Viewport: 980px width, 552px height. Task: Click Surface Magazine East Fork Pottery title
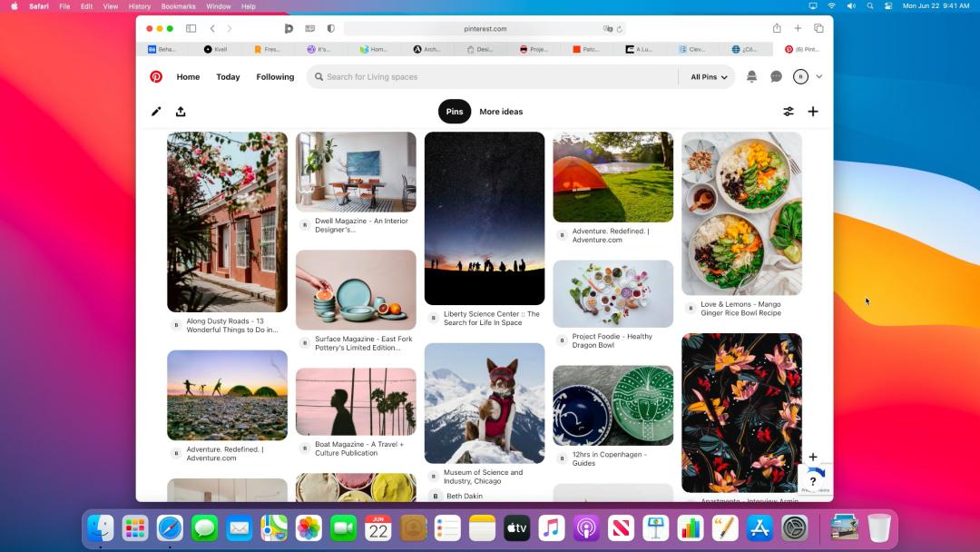click(x=364, y=343)
